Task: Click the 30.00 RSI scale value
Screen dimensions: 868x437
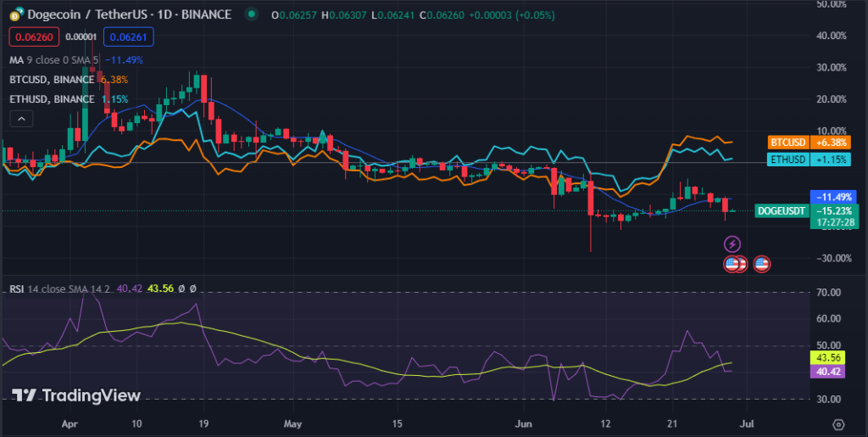Action: 830,399
